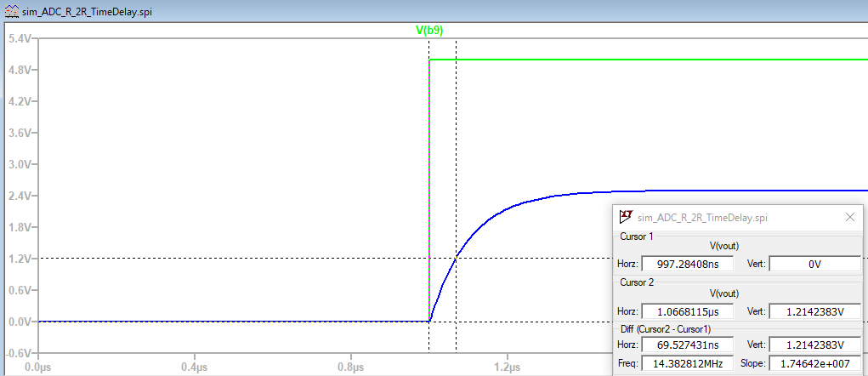
Task: Select the Cursor 1 Horz field
Action: tap(686, 264)
